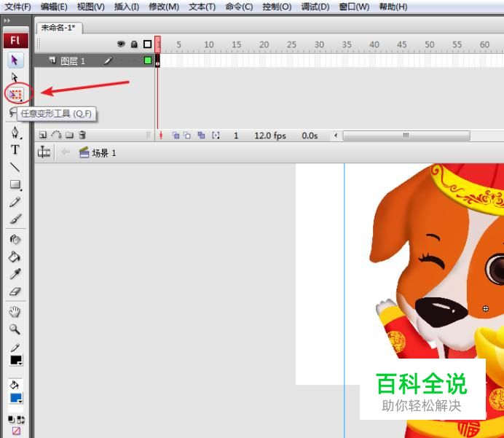Toggle 图层 1 green outline square
Screen dimensions: 504x438
[x=148, y=60]
